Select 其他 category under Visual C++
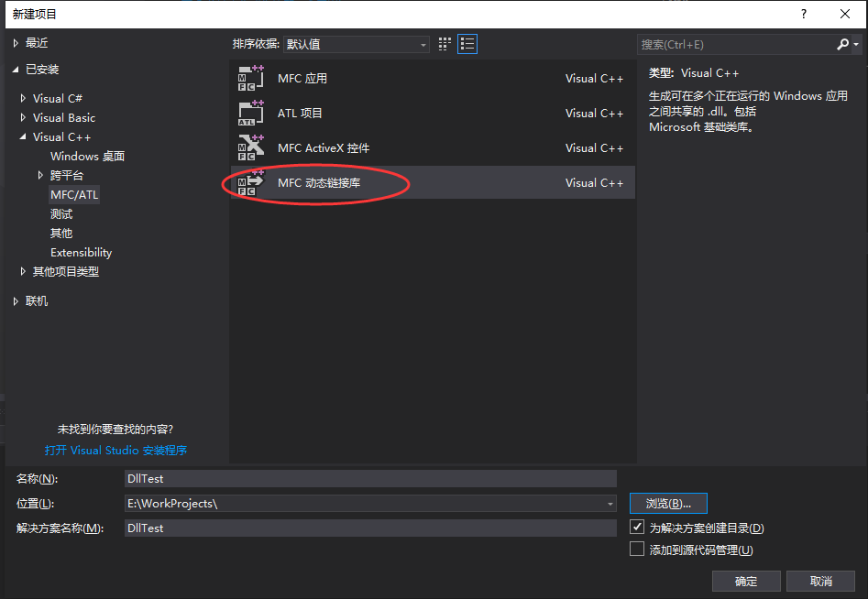 point(60,233)
